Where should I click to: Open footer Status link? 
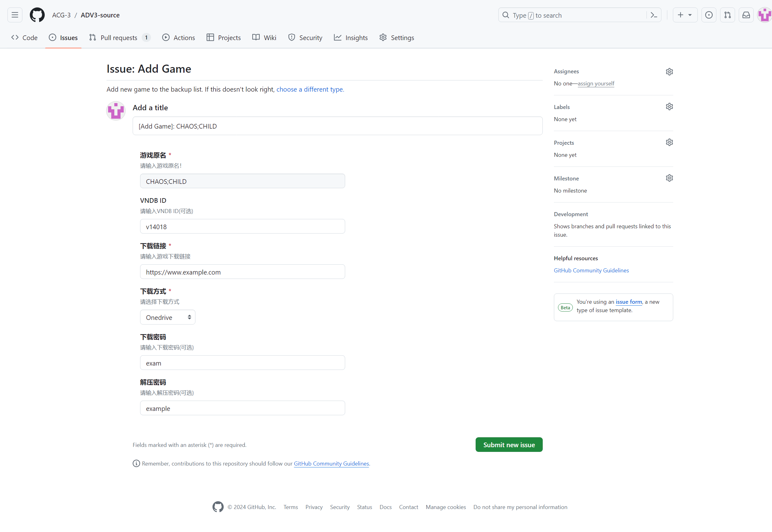point(364,507)
